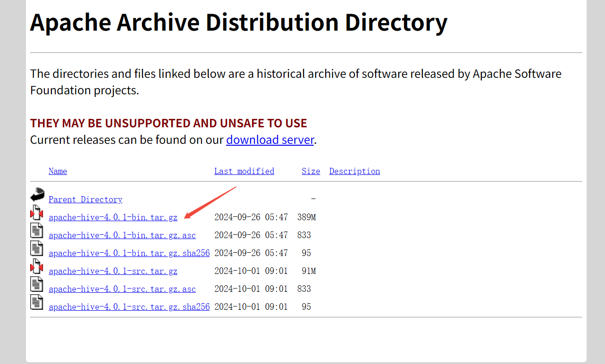Open apache-hive-4.0.1-src.tar.gz.asc signature file
The height and width of the screenshot is (364, 605).
click(x=122, y=289)
